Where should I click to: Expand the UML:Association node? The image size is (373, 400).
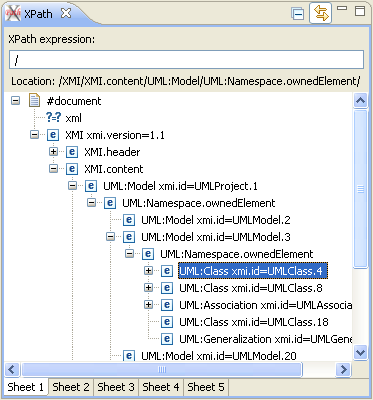coord(148,305)
